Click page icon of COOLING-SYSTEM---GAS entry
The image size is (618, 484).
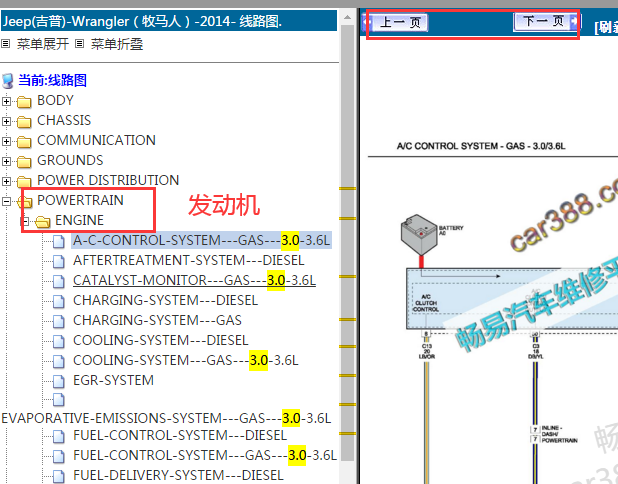coord(58,361)
